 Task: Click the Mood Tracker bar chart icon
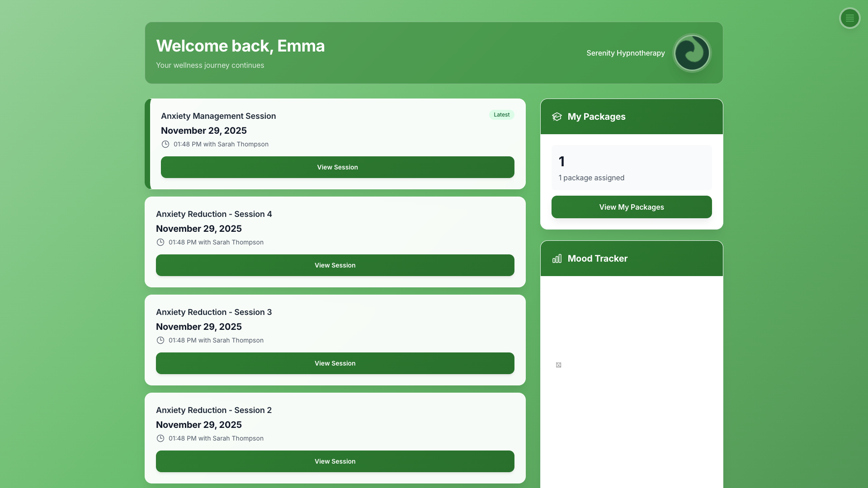[557, 258]
